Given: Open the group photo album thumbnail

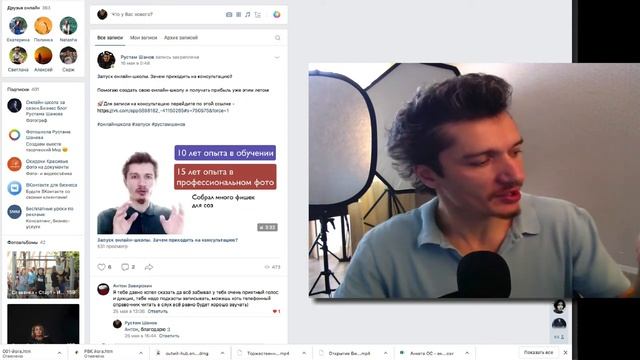Looking at the screenshot, I should point(43,275).
